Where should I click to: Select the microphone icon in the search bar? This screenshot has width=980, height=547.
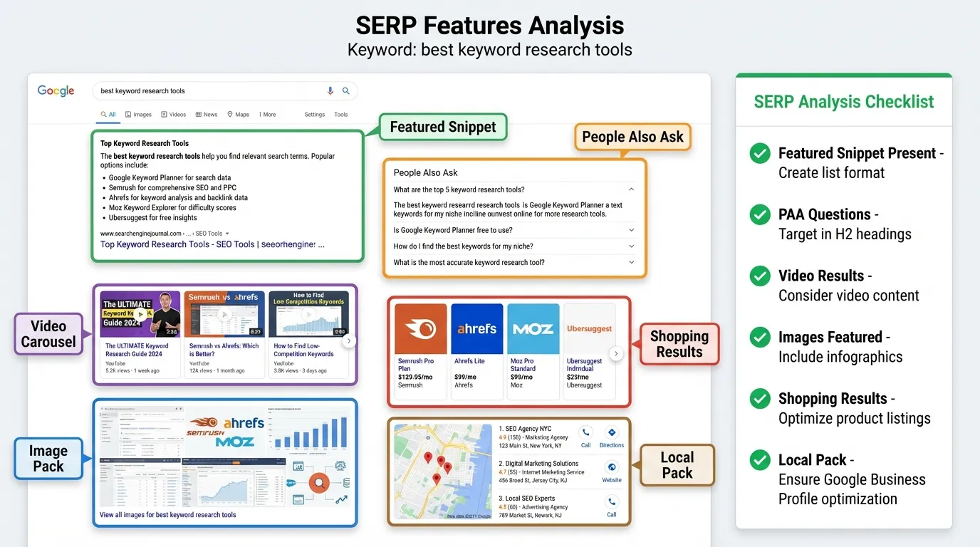point(329,90)
